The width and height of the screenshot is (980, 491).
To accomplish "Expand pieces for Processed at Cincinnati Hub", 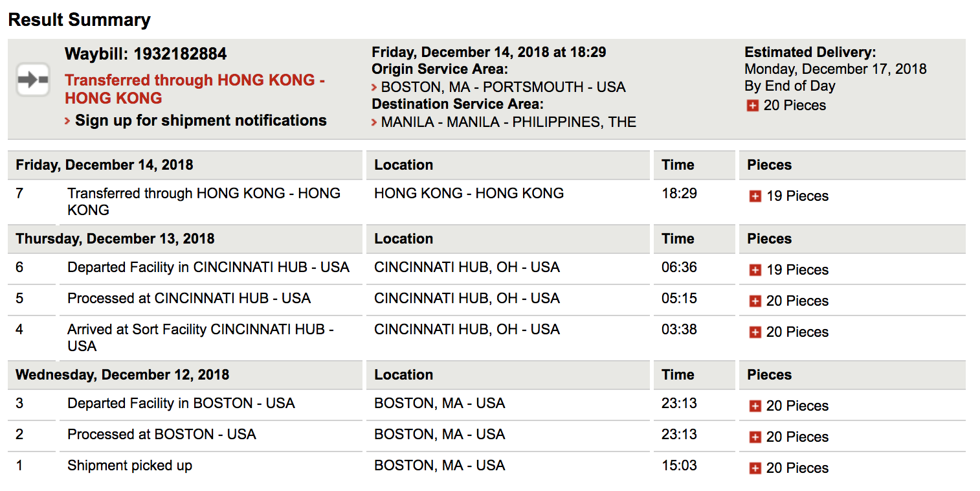I will (x=755, y=301).
